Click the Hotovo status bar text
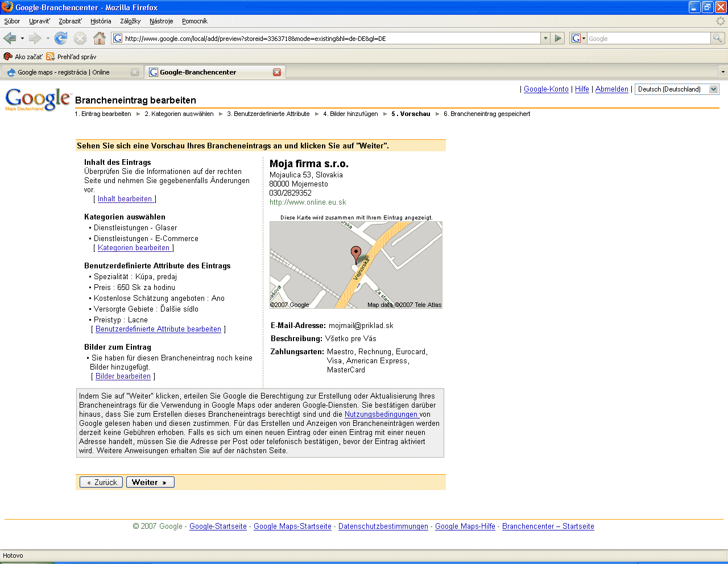The image size is (728, 564). click(x=13, y=555)
